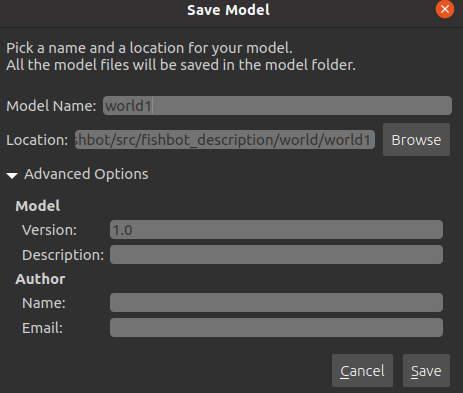
Task: Click the bold Author section heading
Action: 40,279
